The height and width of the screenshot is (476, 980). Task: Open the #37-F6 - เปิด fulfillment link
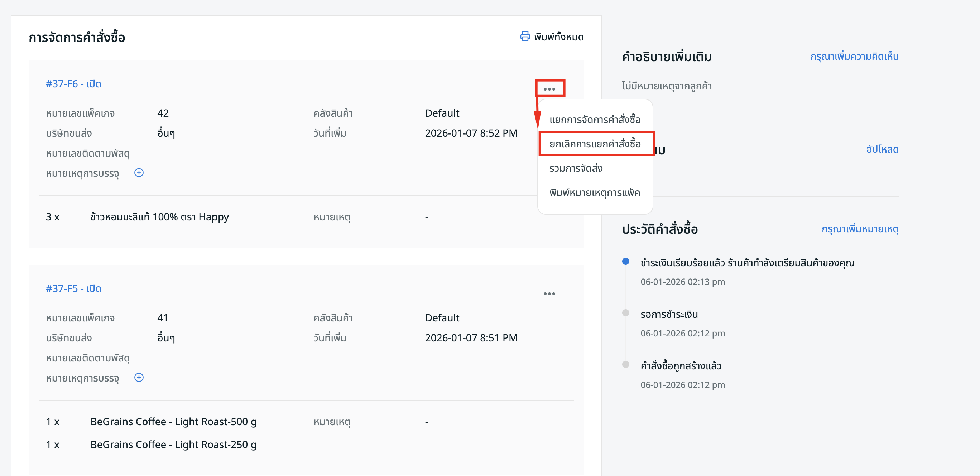click(73, 84)
